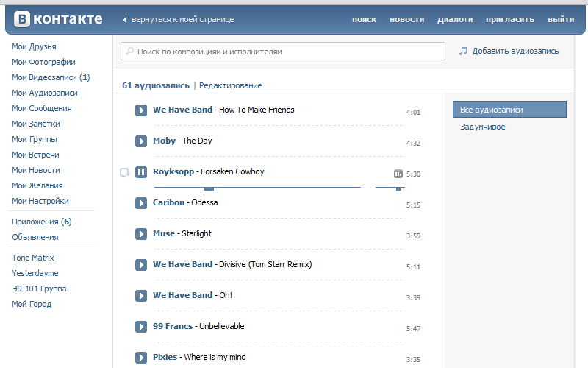Play Pixies Where is my mind
The width and height of the screenshot is (588, 368).
[141, 358]
